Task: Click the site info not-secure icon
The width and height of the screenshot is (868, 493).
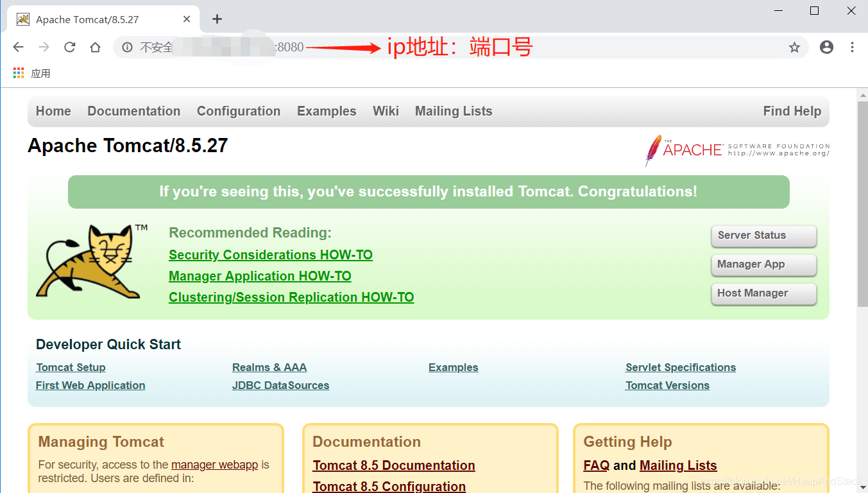Action: (127, 47)
